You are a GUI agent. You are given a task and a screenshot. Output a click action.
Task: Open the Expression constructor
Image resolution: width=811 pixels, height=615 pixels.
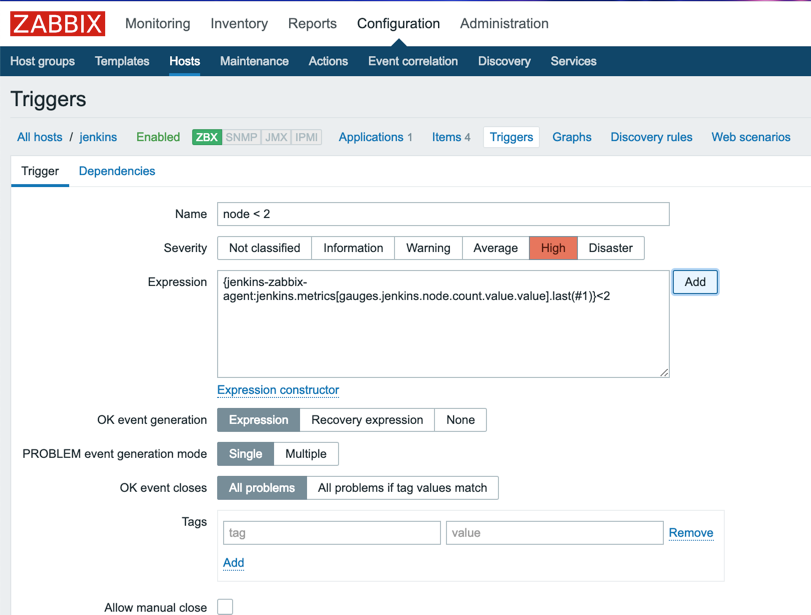[x=277, y=389]
